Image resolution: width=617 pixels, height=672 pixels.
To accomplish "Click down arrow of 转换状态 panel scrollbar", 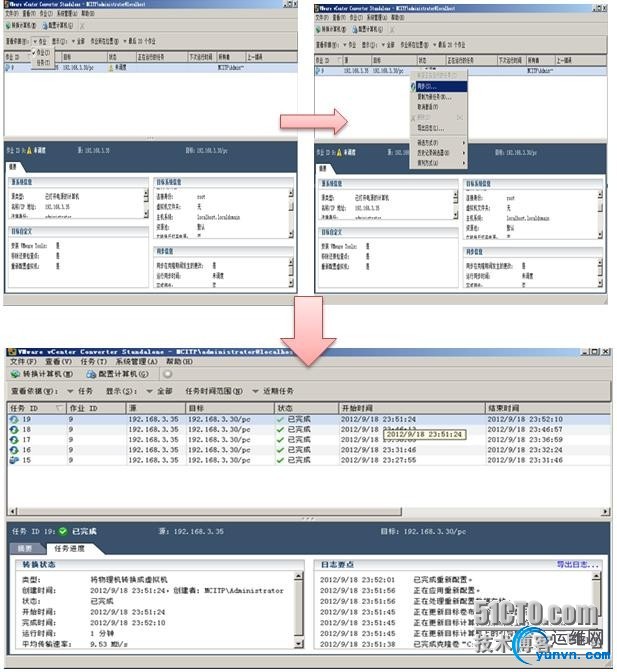I will tap(300, 644).
